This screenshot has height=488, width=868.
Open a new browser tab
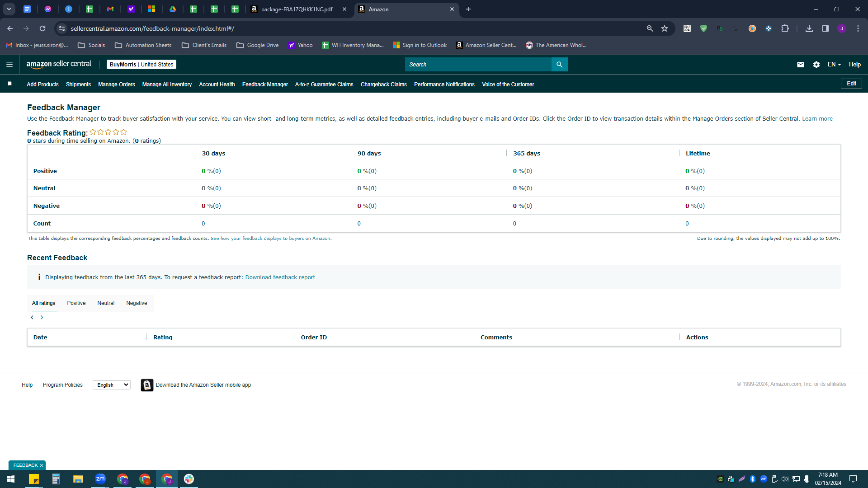pos(468,9)
